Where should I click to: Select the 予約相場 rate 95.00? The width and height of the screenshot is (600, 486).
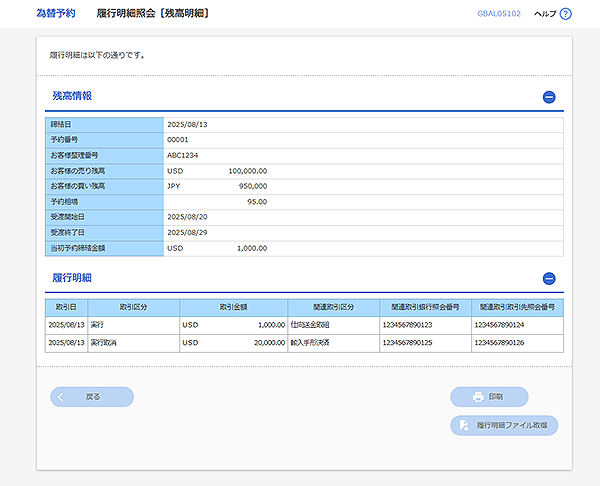(257, 202)
